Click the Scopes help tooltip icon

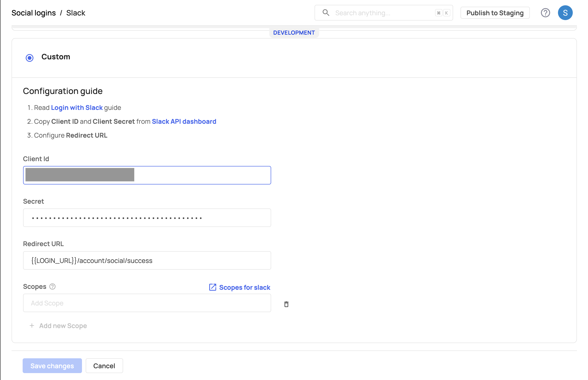[x=52, y=287]
